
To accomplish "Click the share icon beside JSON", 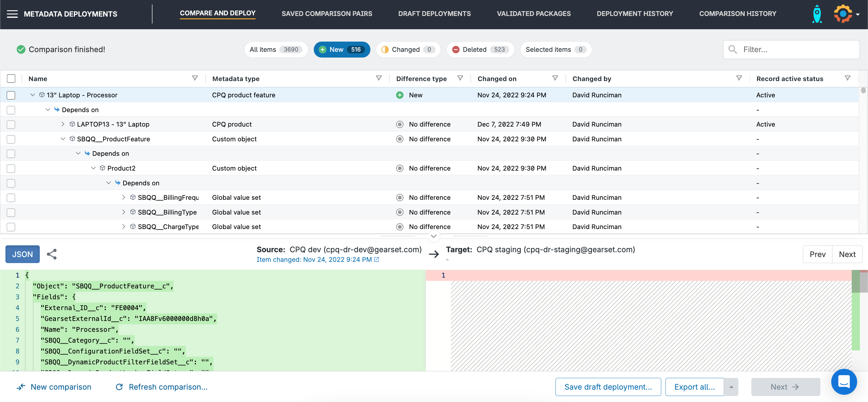I will pos(52,254).
